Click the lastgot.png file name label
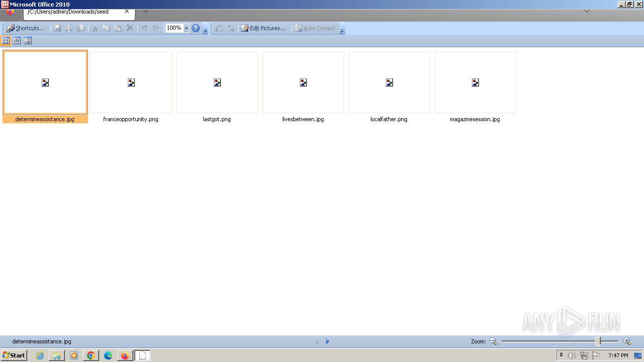This screenshot has width=644, height=362. [x=217, y=119]
